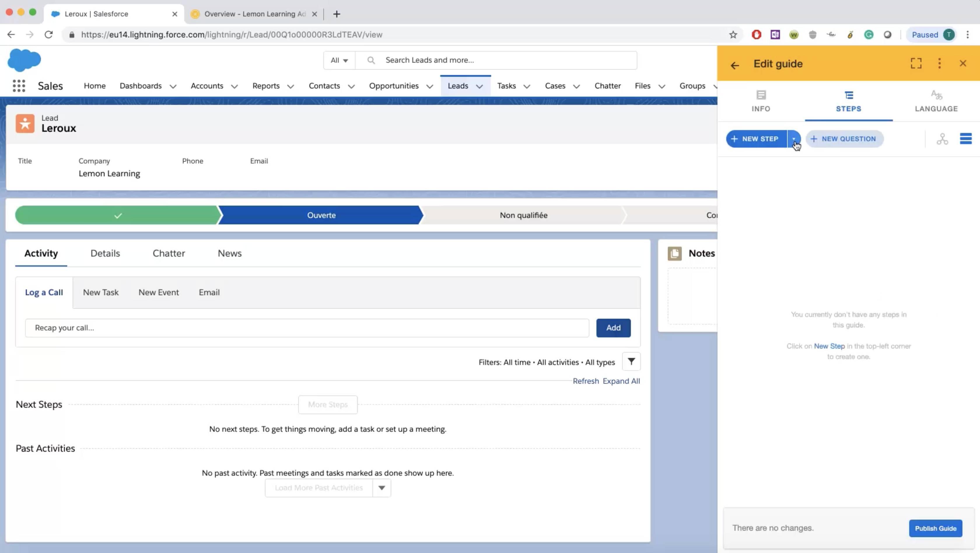Toggle the News tab in Lead record

230,253
